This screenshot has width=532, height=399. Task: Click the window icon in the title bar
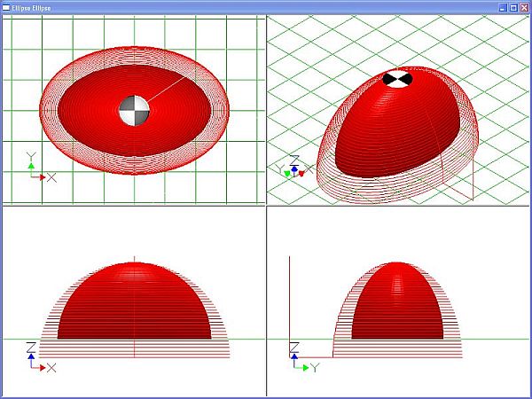tap(6, 6)
